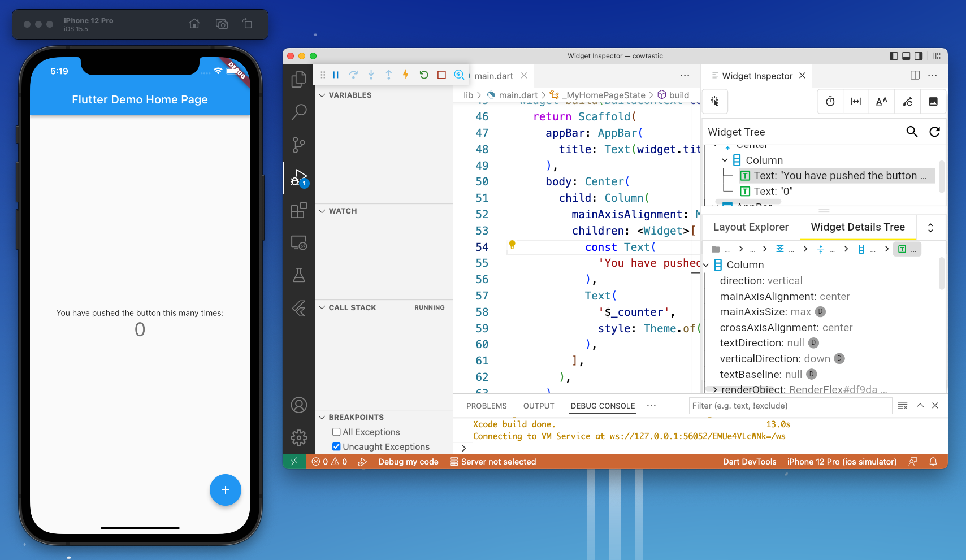This screenshot has height=560, width=966.
Task: Uncheck Uncaught Exceptions breakpoint
Action: (x=336, y=446)
